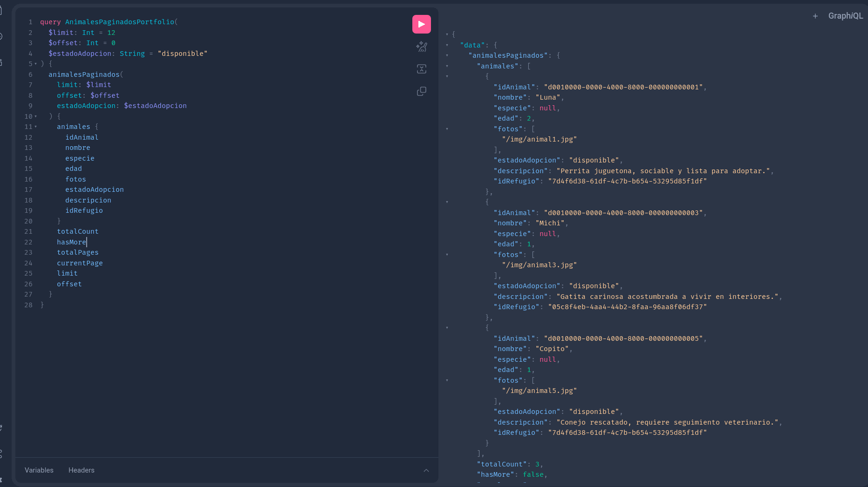Switch to the Variables tab
Screen dimensions: 868x487
point(39,470)
